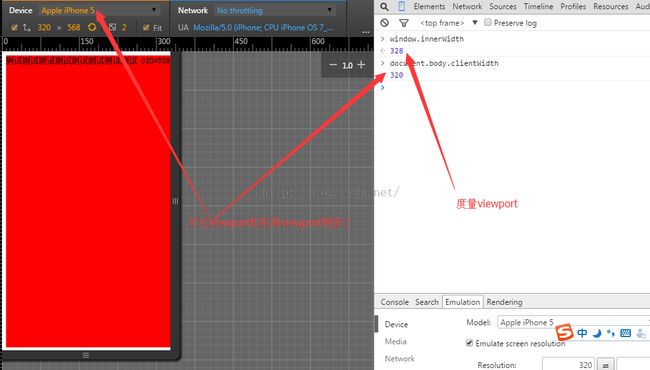
Task: Switch to the Network panel
Action: [467, 7]
